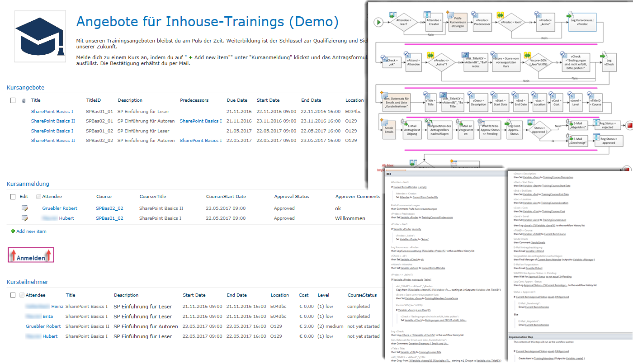Open SharePoint Basics I course SPBas01_01

pyautogui.click(x=52, y=111)
